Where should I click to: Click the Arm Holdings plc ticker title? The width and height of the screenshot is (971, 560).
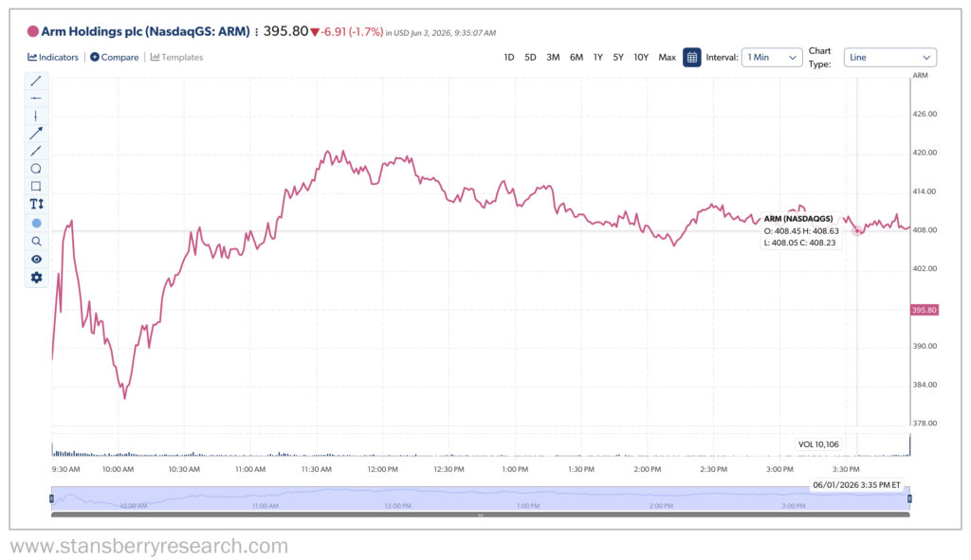(x=145, y=31)
